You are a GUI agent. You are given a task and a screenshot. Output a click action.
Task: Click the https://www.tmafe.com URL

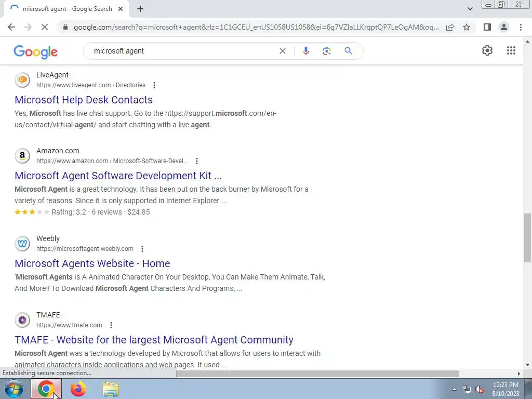69,325
